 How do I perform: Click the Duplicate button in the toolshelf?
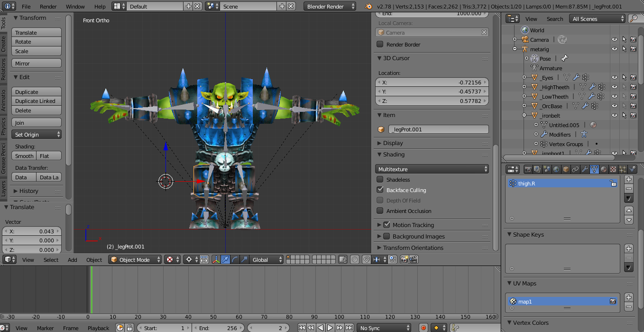click(36, 91)
